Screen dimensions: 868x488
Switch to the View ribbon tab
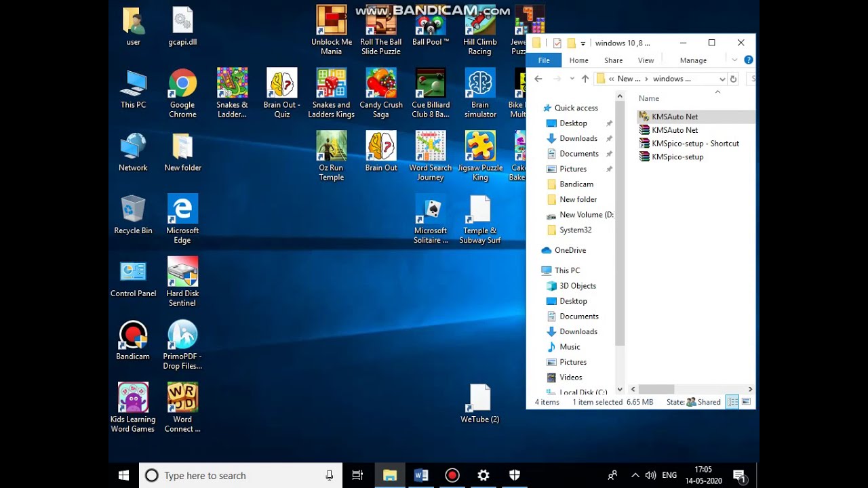(x=646, y=60)
